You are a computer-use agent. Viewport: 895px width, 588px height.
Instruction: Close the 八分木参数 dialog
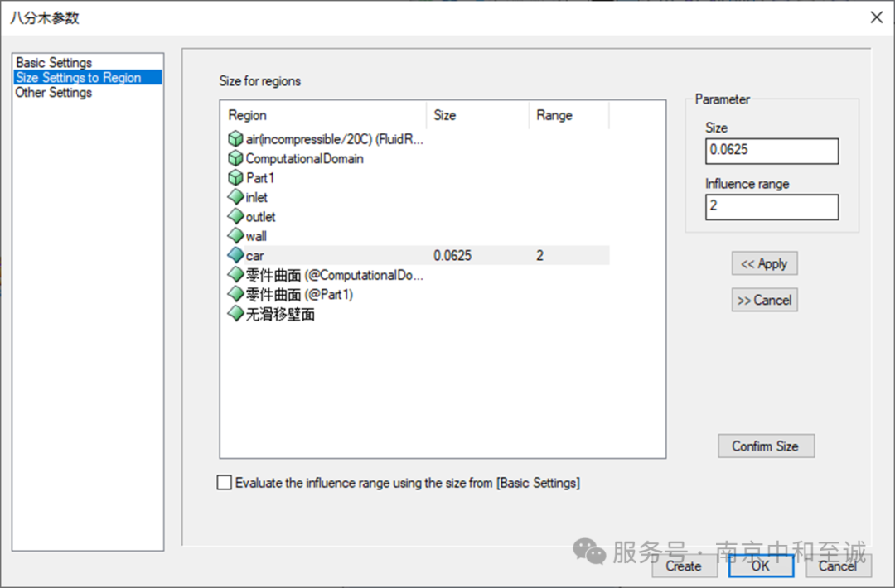[876, 17]
